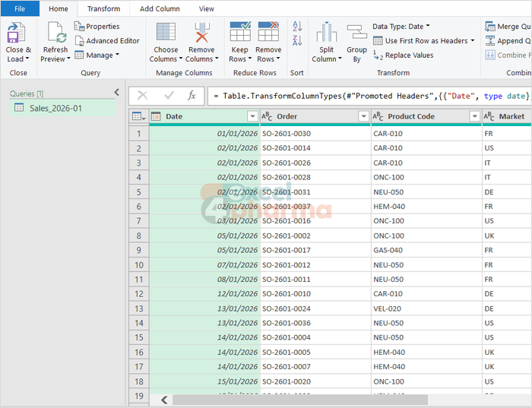Click the horizontal scrollbar thumb
The height and width of the screenshot is (408, 532).
click(300, 400)
